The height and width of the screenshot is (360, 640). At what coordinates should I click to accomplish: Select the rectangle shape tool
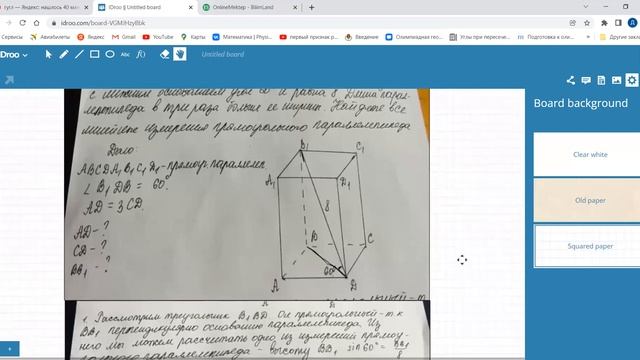[x=94, y=54]
